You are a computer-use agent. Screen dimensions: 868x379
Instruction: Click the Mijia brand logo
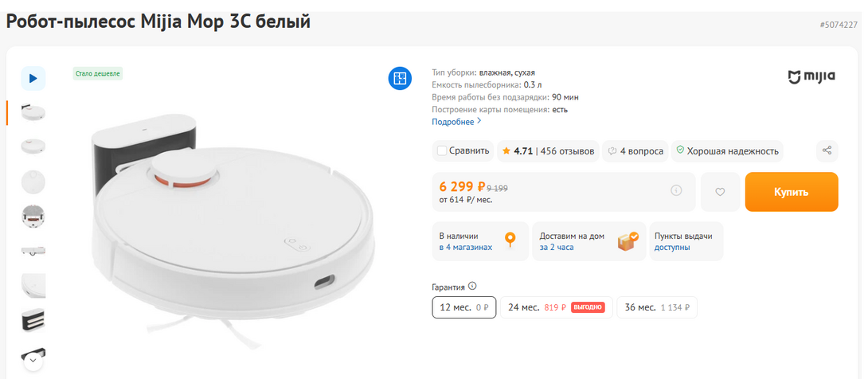click(x=811, y=76)
